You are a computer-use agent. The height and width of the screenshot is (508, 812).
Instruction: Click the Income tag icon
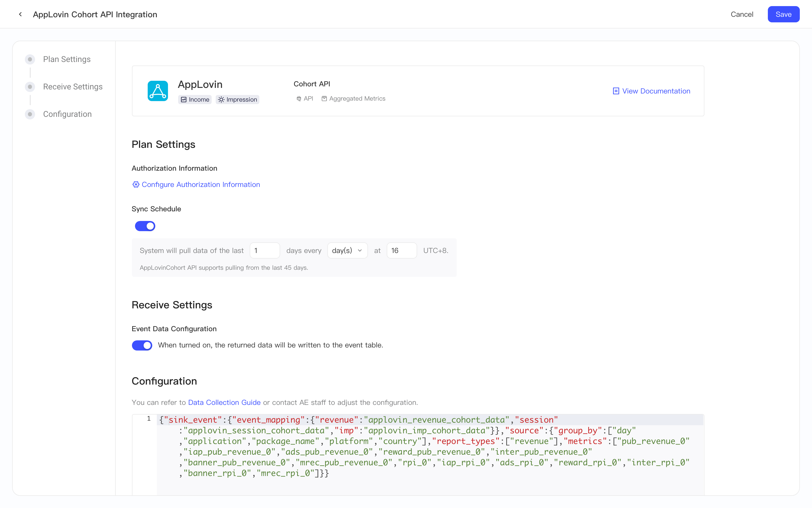point(183,100)
